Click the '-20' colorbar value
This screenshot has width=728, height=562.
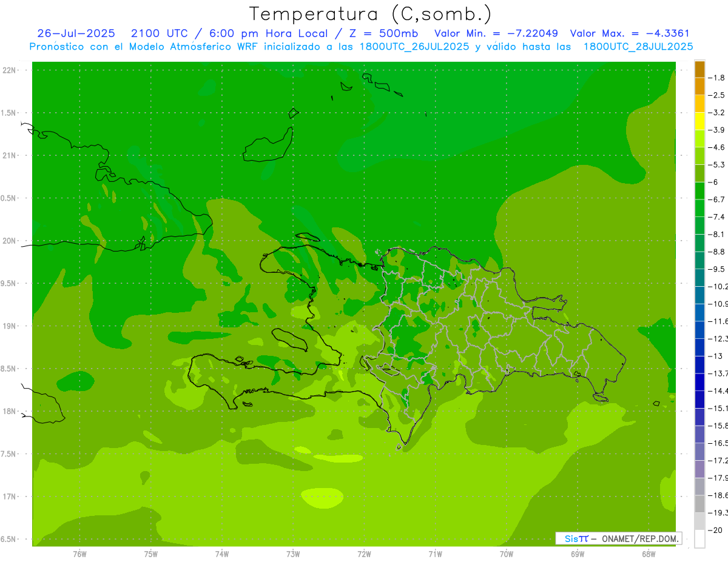pos(715,530)
